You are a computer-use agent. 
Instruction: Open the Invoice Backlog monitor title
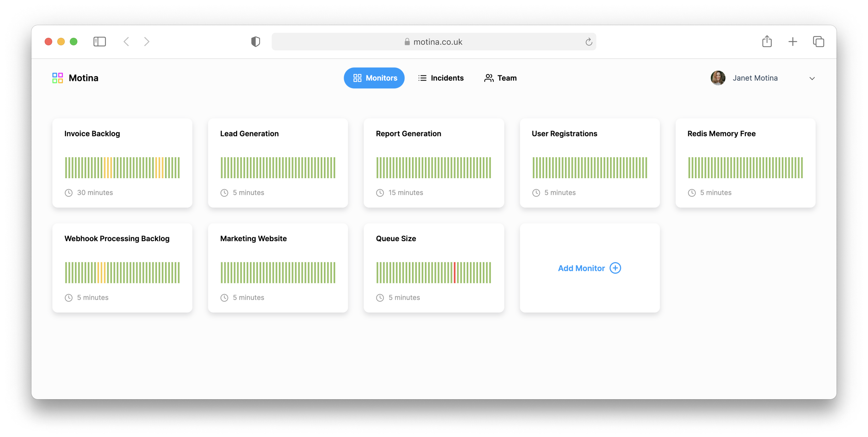coord(92,133)
